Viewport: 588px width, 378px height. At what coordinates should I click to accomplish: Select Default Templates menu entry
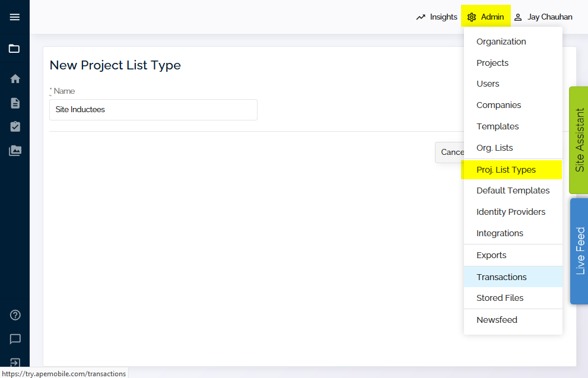click(x=513, y=191)
